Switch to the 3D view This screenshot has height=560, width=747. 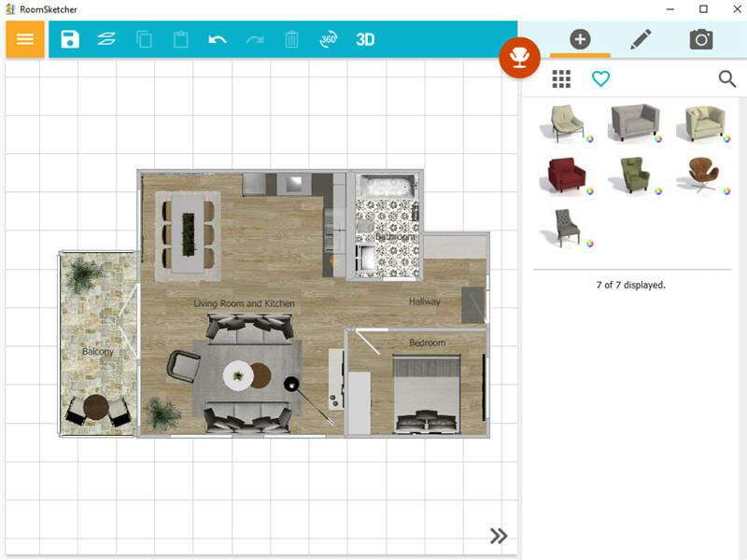coord(365,39)
